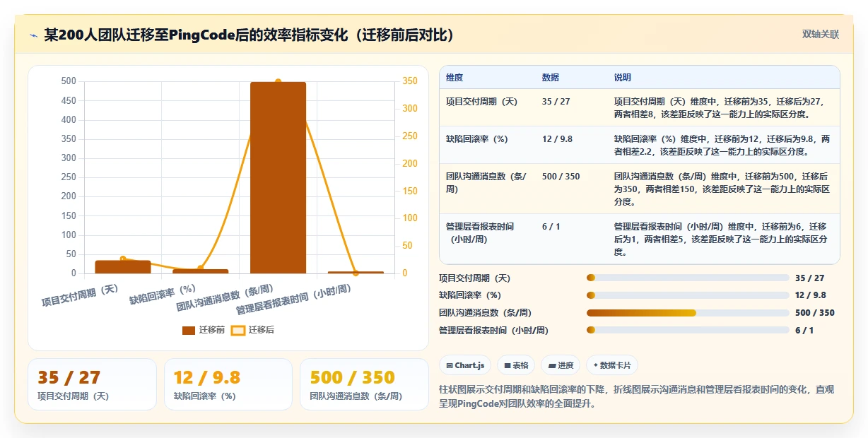Click the chart x-axis label 缺陷回滚率（%）
Viewport: 868px width, 438px height.
[163, 294]
